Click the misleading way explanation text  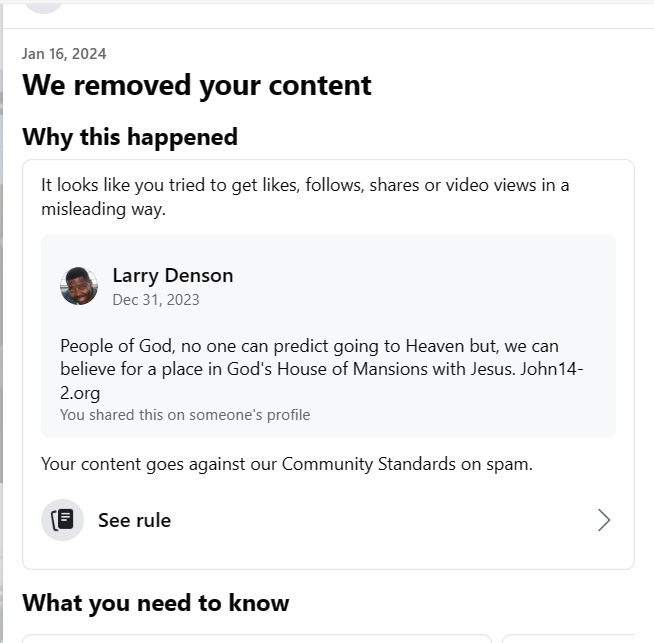coord(305,197)
